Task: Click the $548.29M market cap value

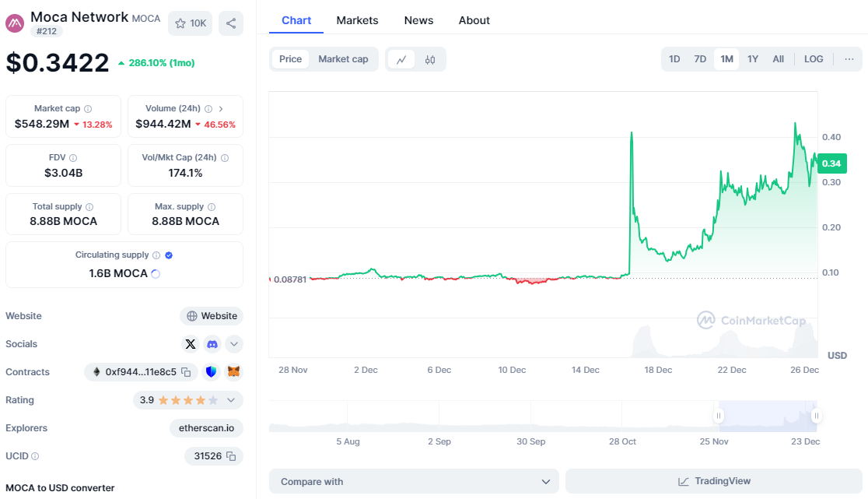Action: tap(42, 124)
